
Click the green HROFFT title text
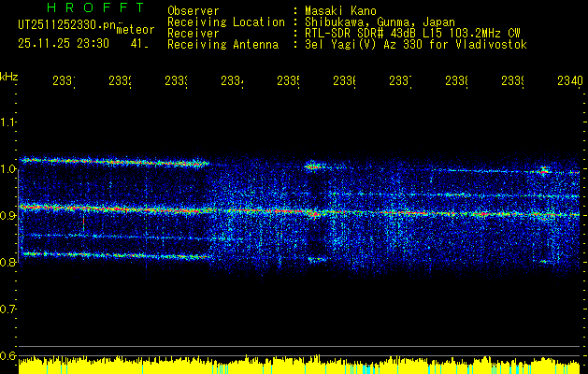tap(96, 7)
